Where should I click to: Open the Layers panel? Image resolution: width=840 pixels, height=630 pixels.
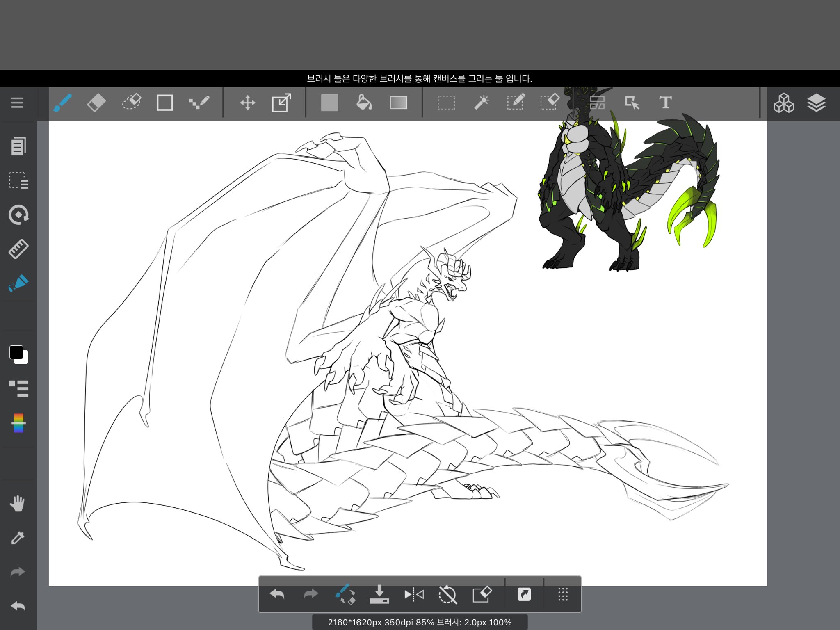[x=816, y=103]
